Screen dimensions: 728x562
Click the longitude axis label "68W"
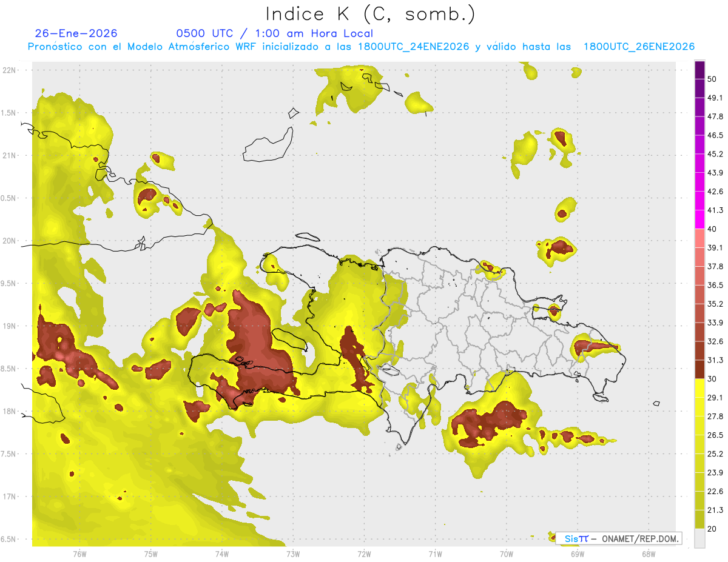(x=649, y=554)
